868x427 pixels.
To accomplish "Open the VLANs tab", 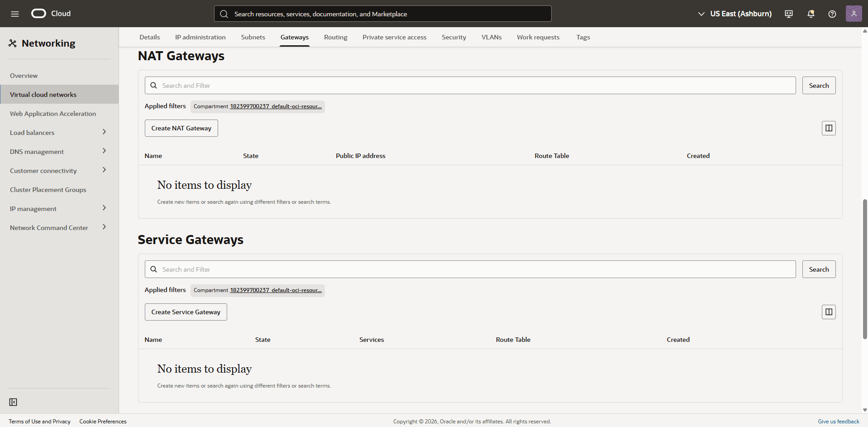I will click(491, 37).
